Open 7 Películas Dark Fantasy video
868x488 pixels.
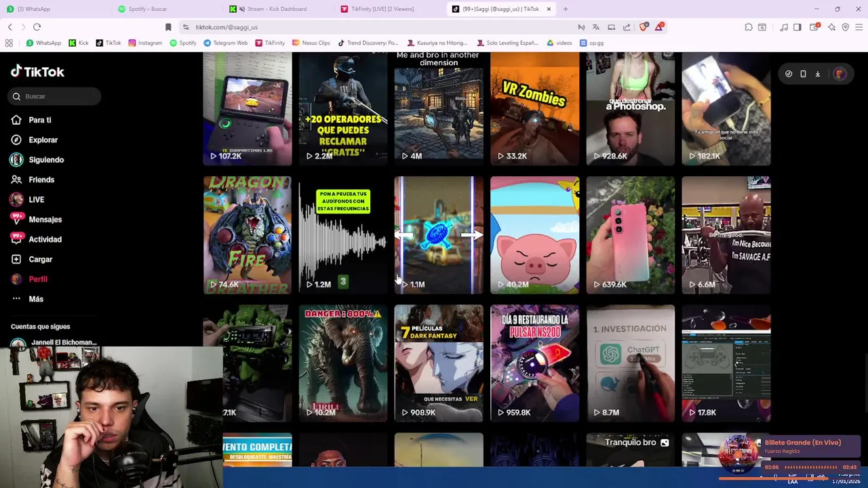(439, 363)
